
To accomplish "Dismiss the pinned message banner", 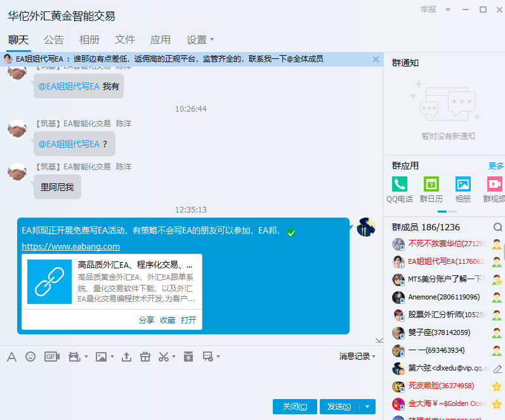I will click(x=376, y=59).
